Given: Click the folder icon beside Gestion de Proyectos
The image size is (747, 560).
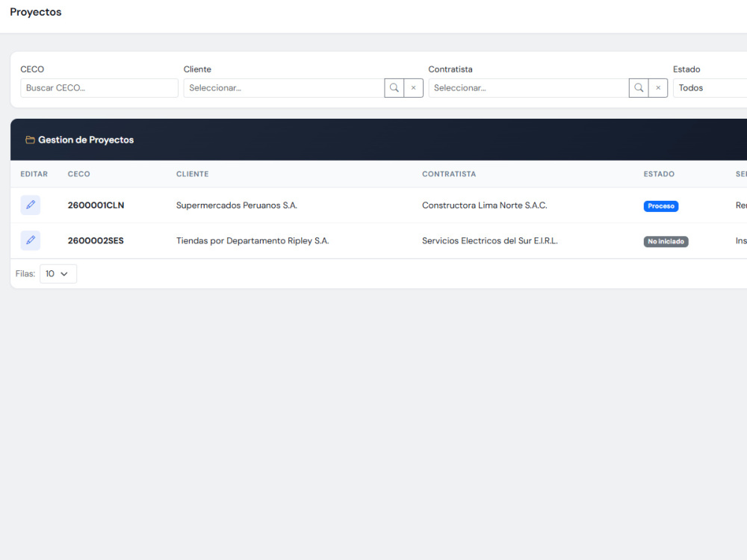Looking at the screenshot, I should [30, 140].
